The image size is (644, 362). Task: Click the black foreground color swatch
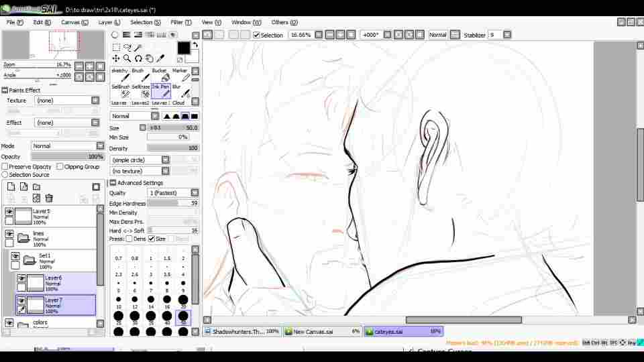(x=184, y=48)
